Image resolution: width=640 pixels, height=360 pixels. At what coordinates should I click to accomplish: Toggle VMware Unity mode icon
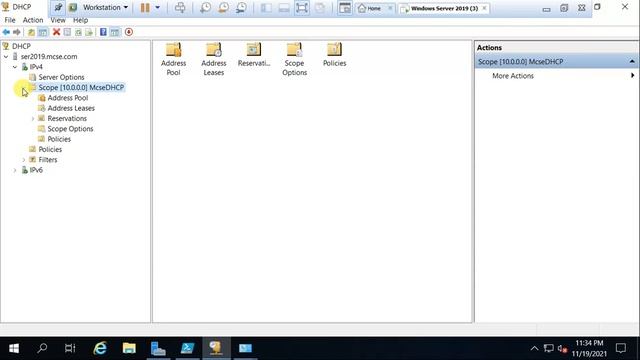320,8
